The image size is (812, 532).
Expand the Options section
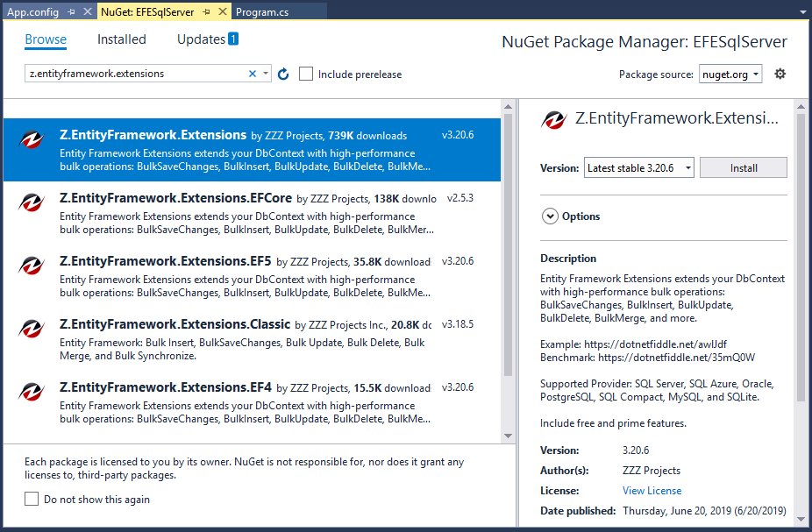(550, 216)
